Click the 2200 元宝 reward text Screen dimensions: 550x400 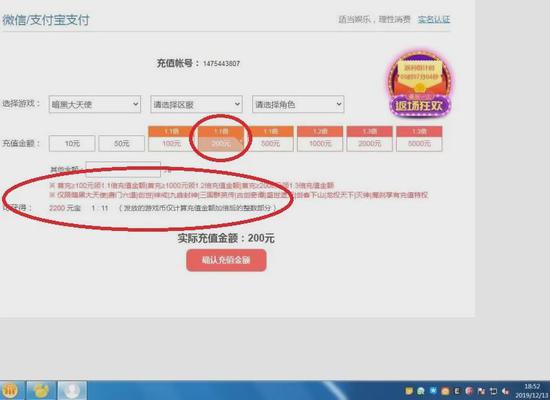click(65, 208)
